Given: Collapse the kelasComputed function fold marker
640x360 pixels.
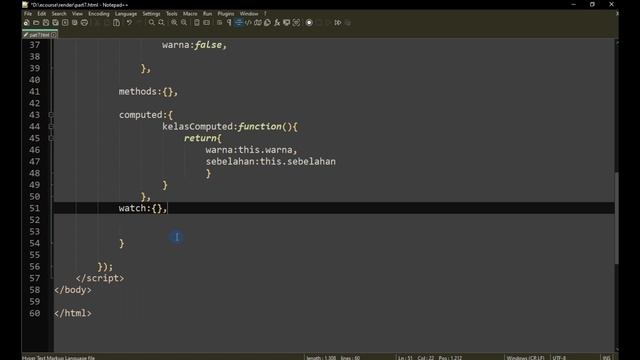Looking at the screenshot, I should (x=51, y=127).
